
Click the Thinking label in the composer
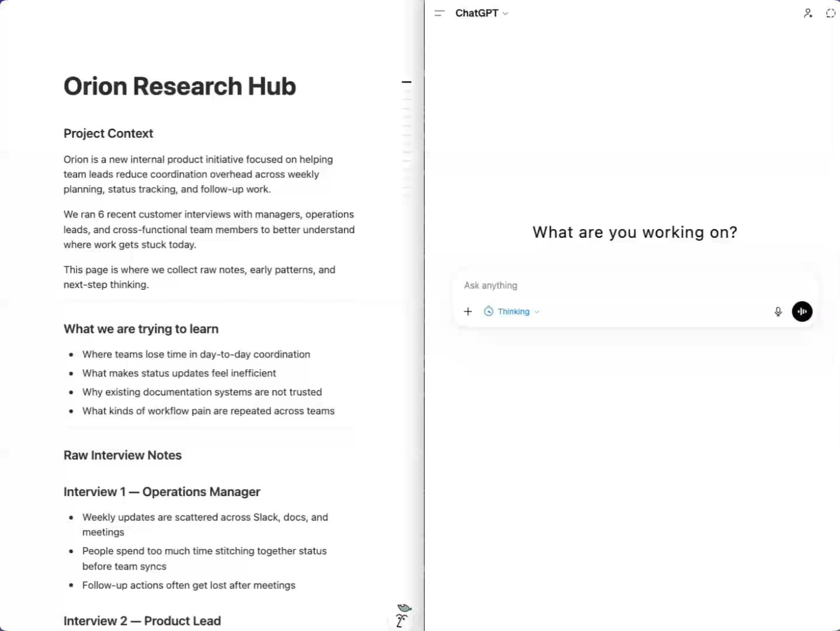click(512, 311)
